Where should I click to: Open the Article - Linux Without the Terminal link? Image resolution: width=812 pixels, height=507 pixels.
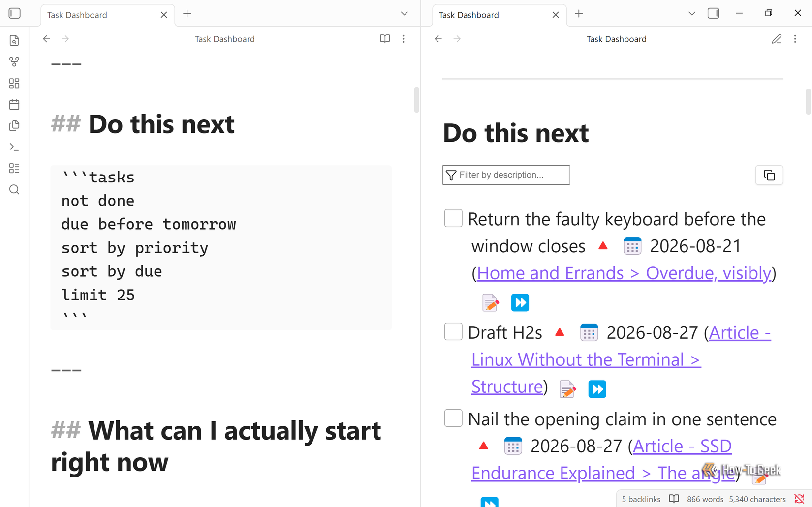click(x=621, y=359)
